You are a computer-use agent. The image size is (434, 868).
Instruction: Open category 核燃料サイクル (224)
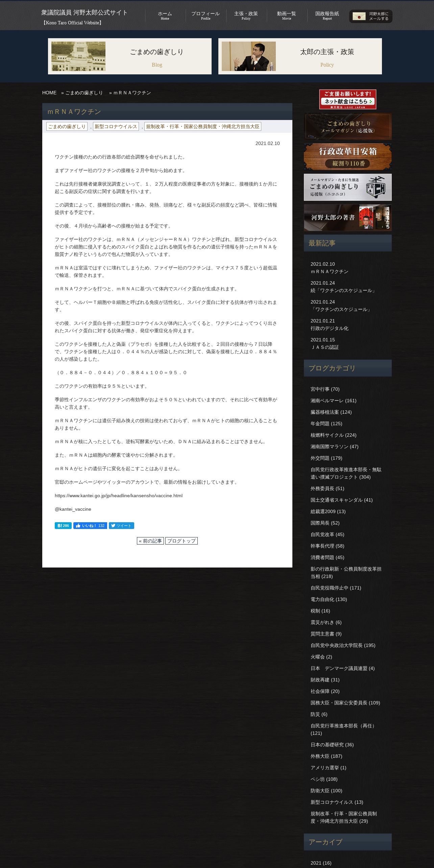click(x=334, y=435)
